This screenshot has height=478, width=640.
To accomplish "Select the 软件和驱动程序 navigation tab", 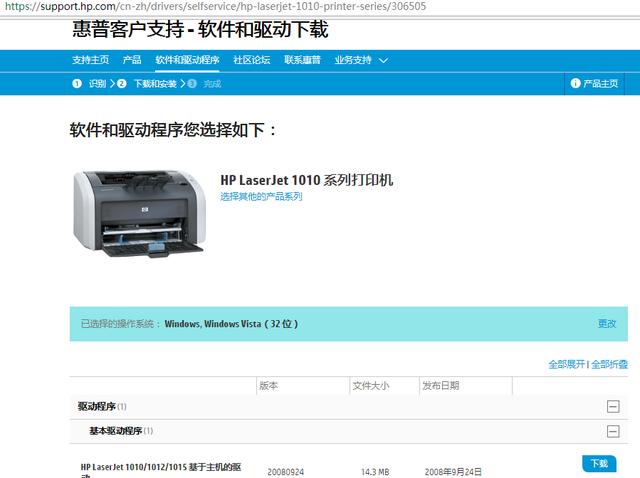I will click(187, 60).
